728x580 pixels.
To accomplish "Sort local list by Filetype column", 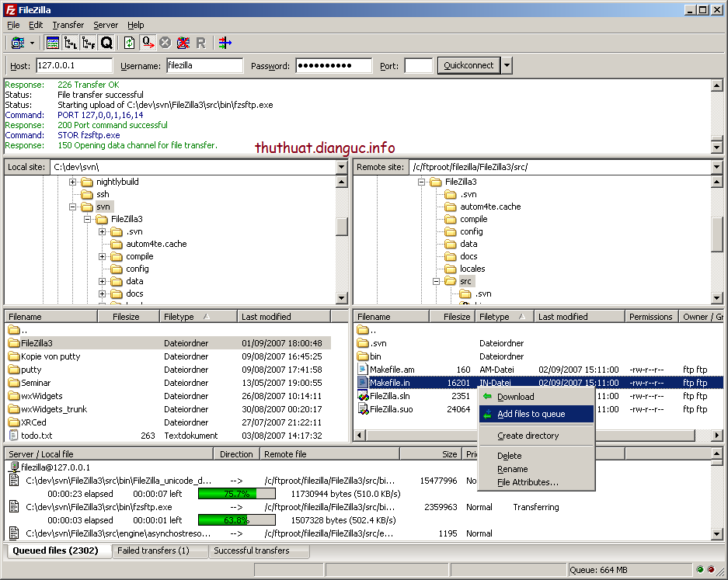I will [x=198, y=317].
